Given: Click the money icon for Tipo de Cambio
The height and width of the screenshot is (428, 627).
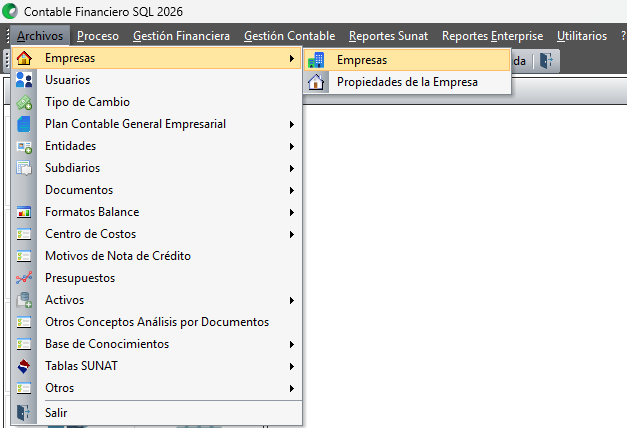Looking at the screenshot, I should 24,102.
